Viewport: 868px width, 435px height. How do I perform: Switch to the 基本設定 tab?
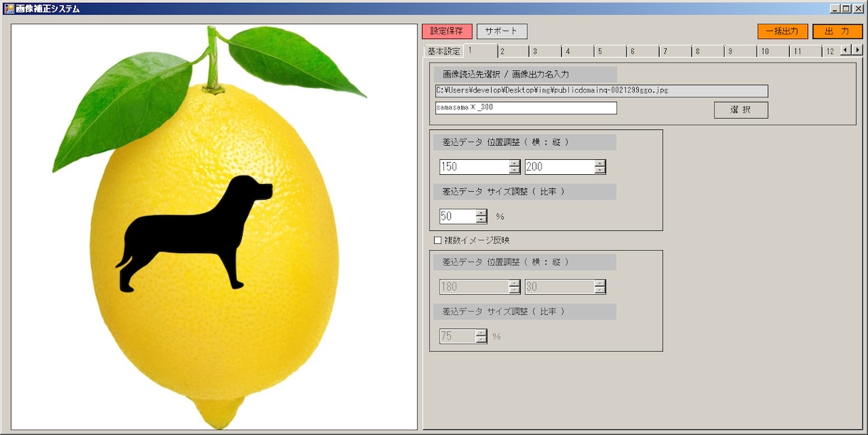click(x=443, y=51)
